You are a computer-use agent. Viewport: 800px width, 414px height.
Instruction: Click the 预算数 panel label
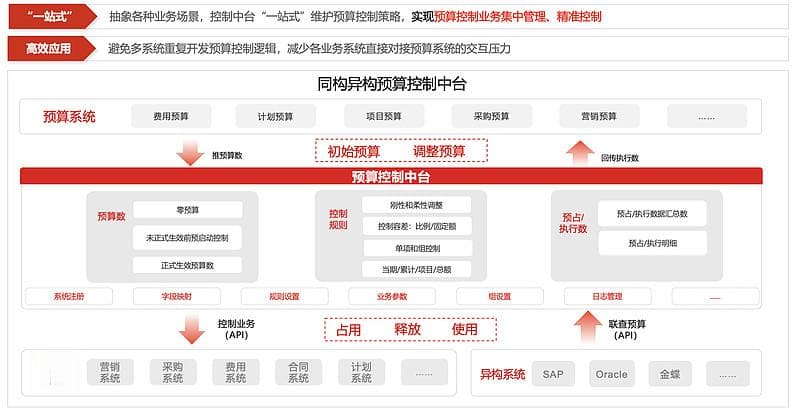[x=111, y=216]
